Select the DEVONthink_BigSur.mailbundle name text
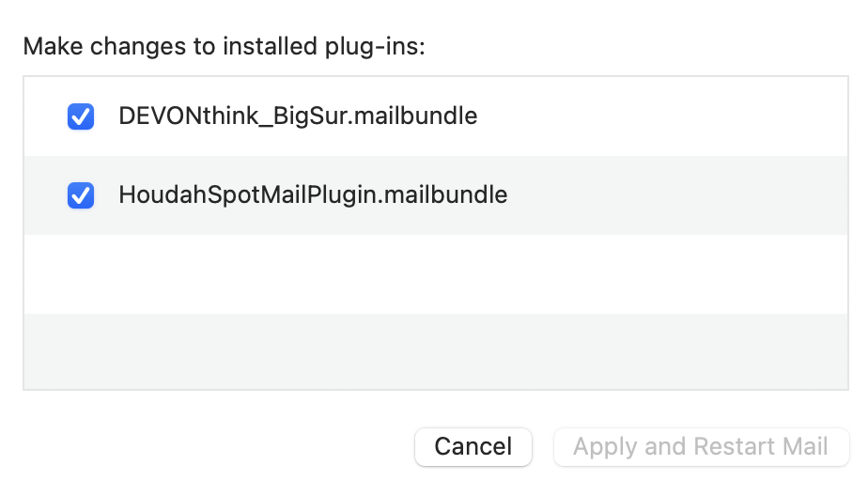This screenshot has width=868, height=496. [298, 116]
